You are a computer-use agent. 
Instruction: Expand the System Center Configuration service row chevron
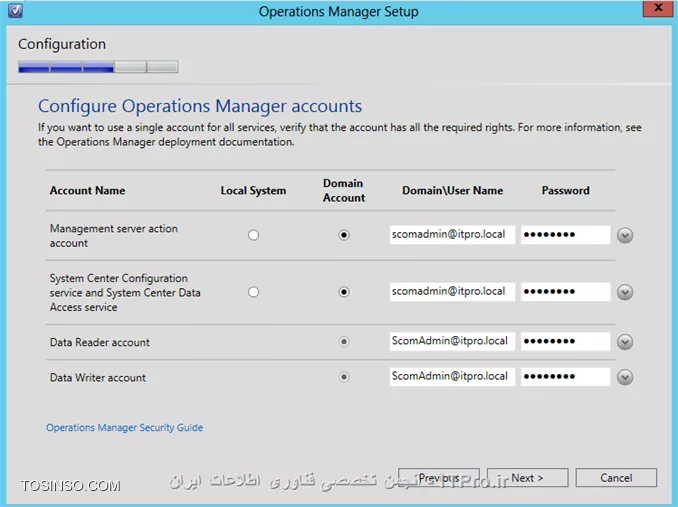pyautogui.click(x=625, y=293)
